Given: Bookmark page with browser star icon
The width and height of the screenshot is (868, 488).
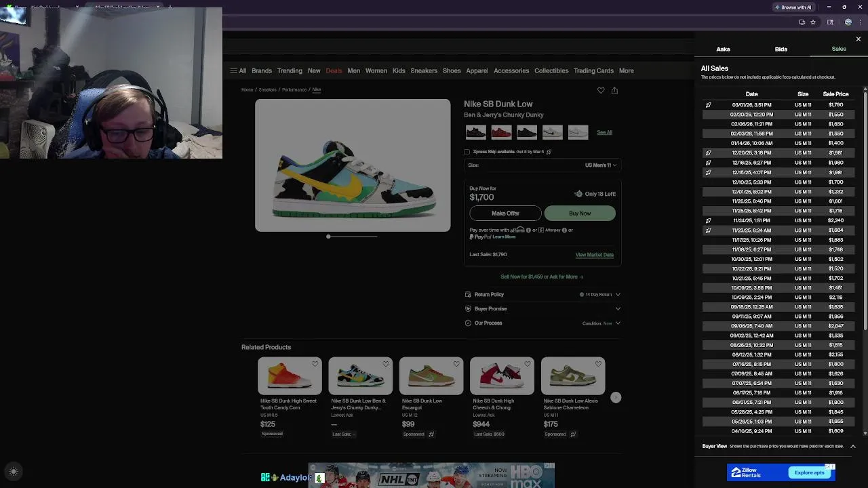Looking at the screenshot, I should click(813, 22).
